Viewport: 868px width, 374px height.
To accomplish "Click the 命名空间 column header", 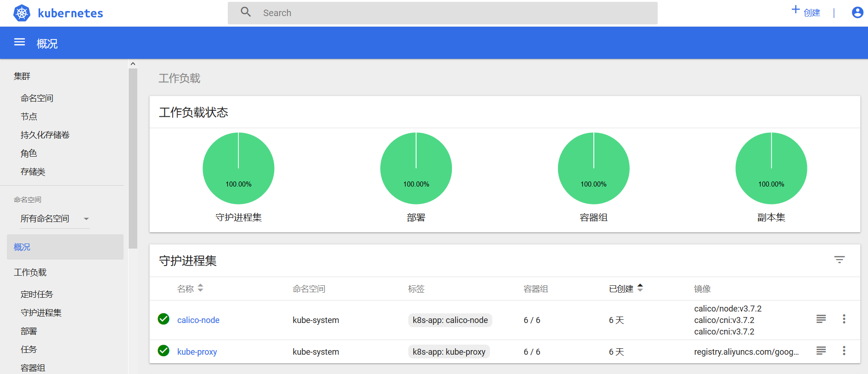I will click(309, 289).
